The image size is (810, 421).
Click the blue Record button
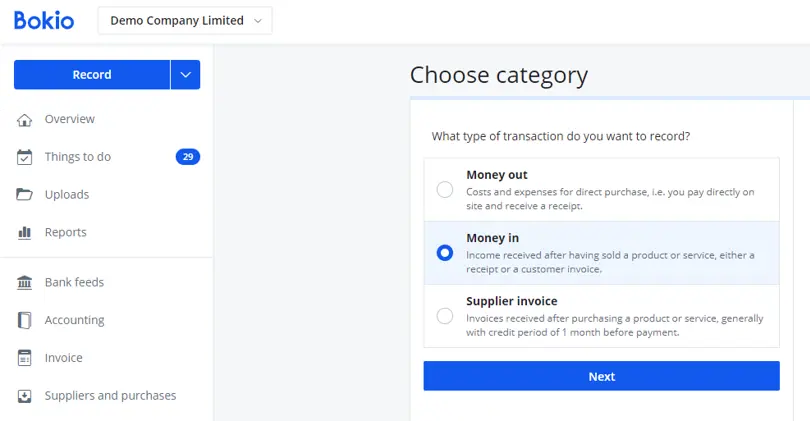coord(92,75)
